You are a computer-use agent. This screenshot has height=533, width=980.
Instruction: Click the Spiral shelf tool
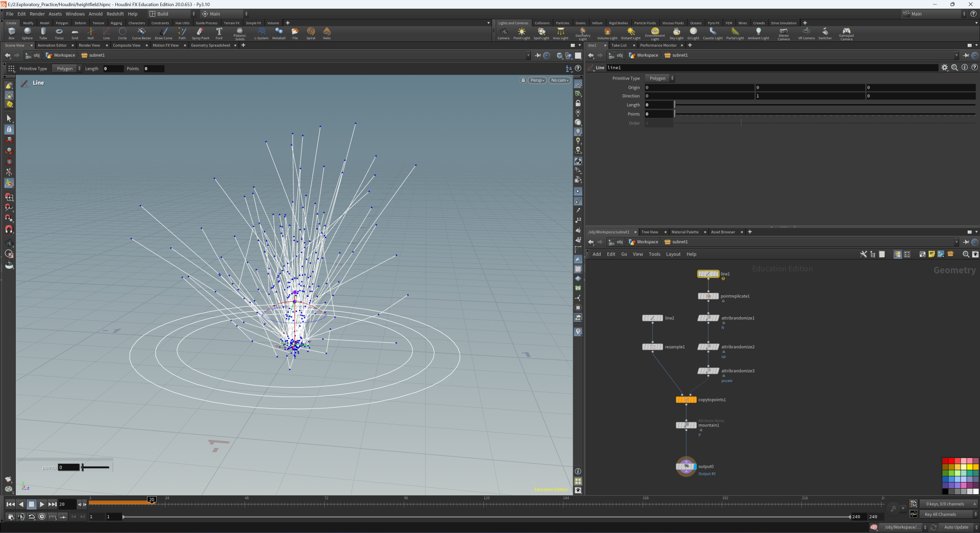[x=311, y=34]
